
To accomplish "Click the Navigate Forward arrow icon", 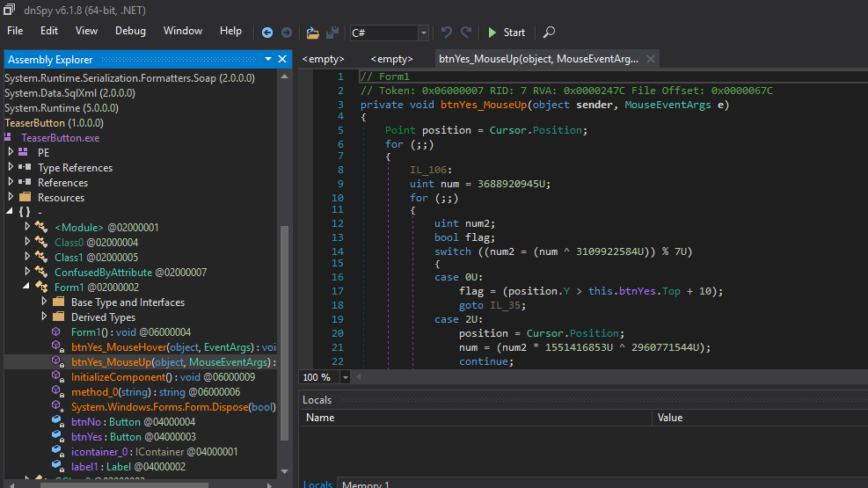I will pyautogui.click(x=286, y=33).
